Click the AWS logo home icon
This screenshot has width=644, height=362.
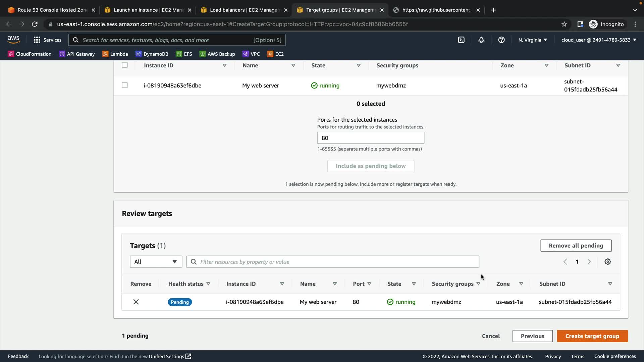[13, 40]
